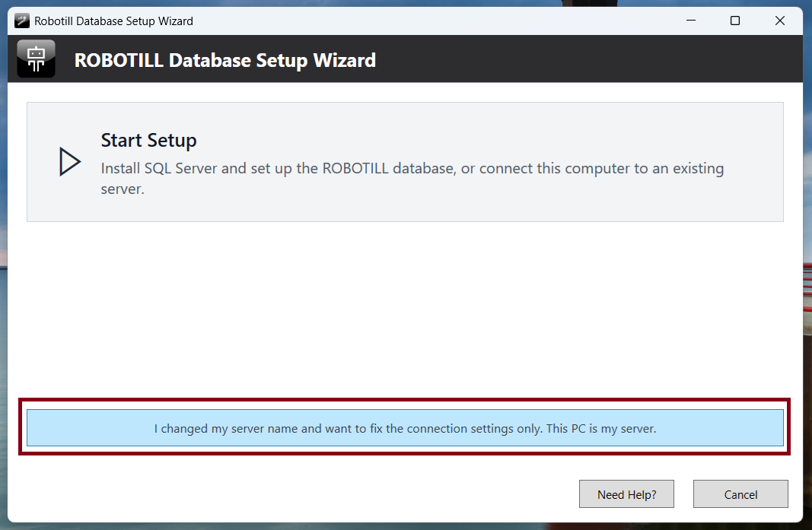
Task: Open the Need Help dialog
Action: [x=626, y=494]
